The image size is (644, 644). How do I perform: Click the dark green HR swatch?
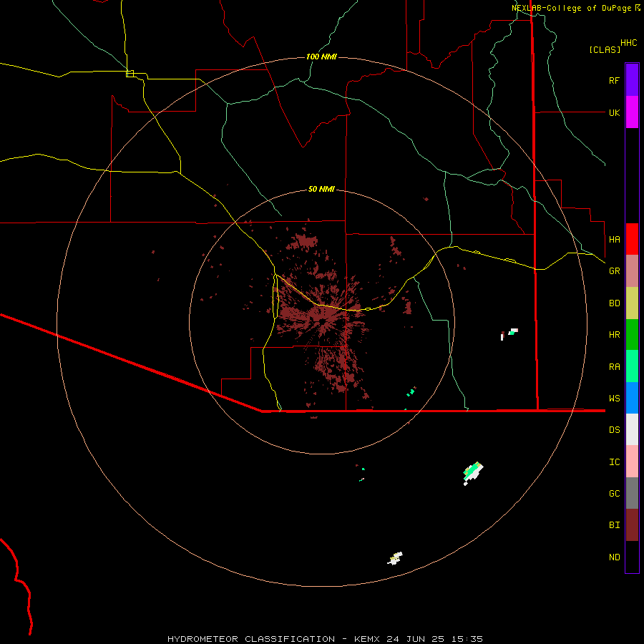coord(632,335)
